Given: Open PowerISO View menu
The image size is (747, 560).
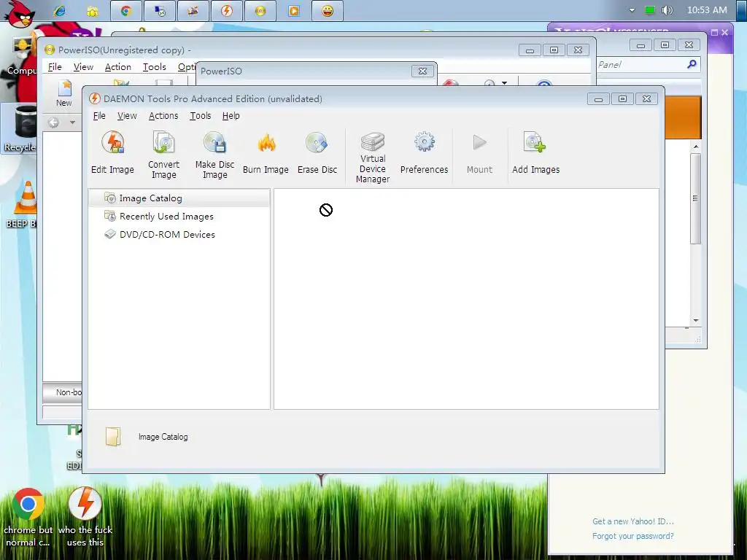Looking at the screenshot, I should (83, 67).
